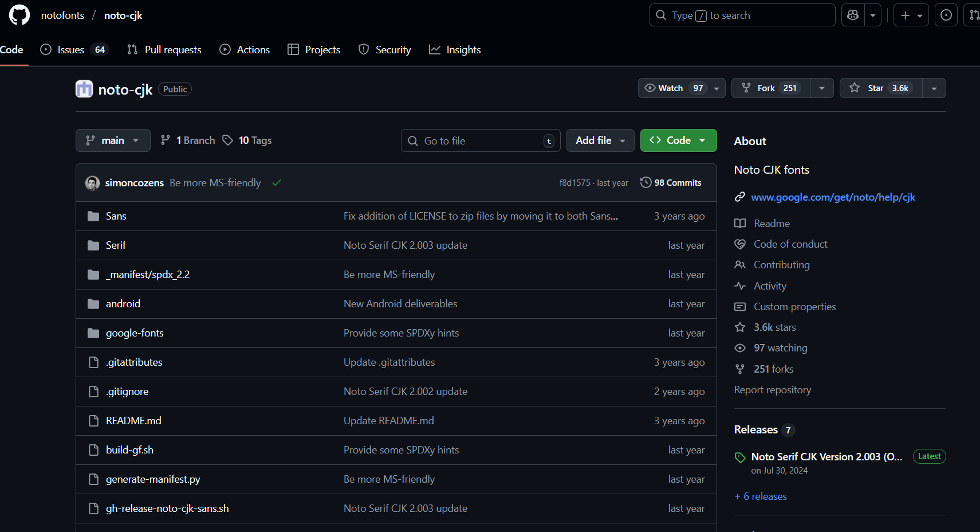Click the green commit status checkmark
980x532 pixels.
[277, 183]
